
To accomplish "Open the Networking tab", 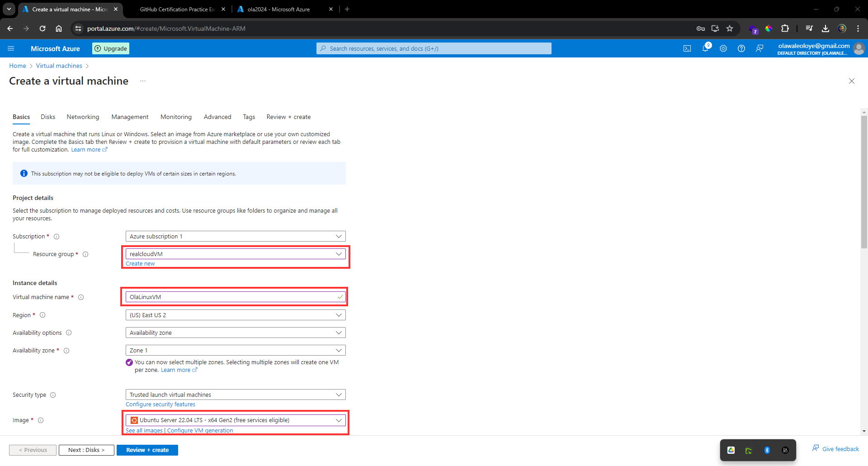I will click(83, 117).
